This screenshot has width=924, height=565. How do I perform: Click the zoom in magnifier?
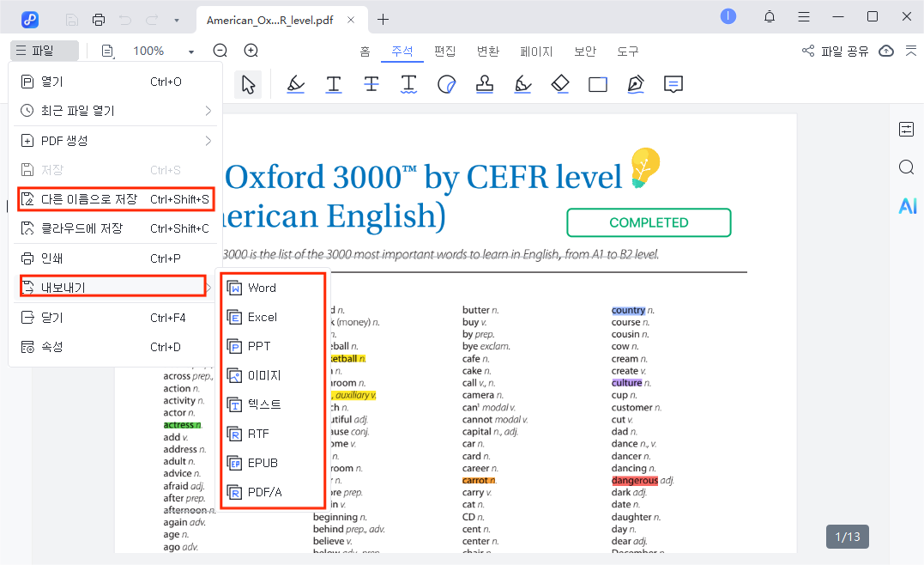pyautogui.click(x=251, y=51)
